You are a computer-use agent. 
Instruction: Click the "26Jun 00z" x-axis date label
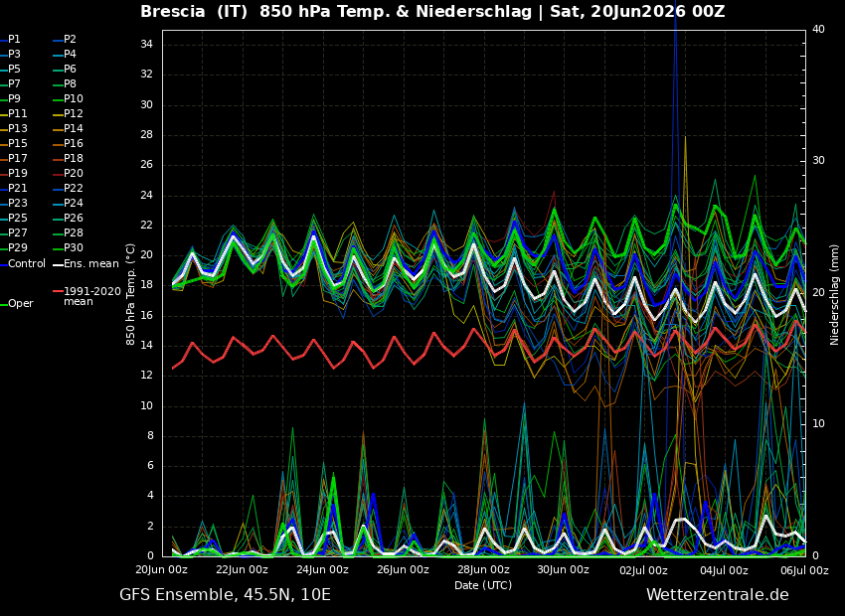coord(403,570)
